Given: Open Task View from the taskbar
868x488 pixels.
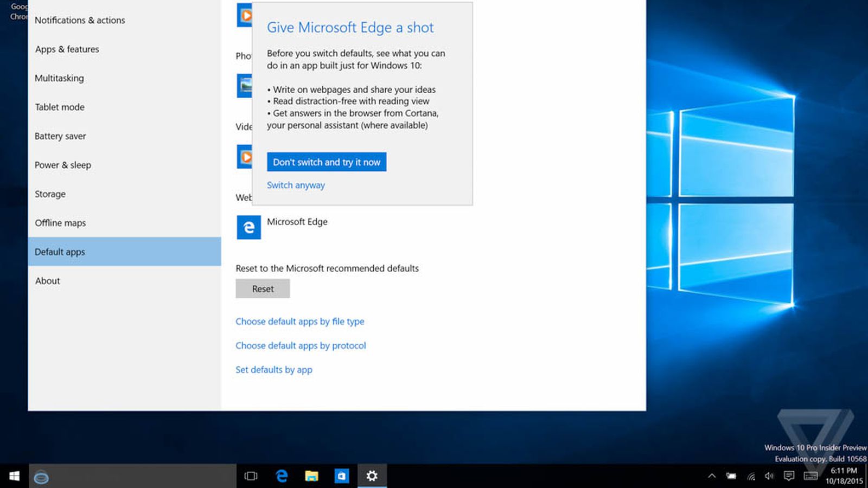Looking at the screenshot, I should pos(251,476).
